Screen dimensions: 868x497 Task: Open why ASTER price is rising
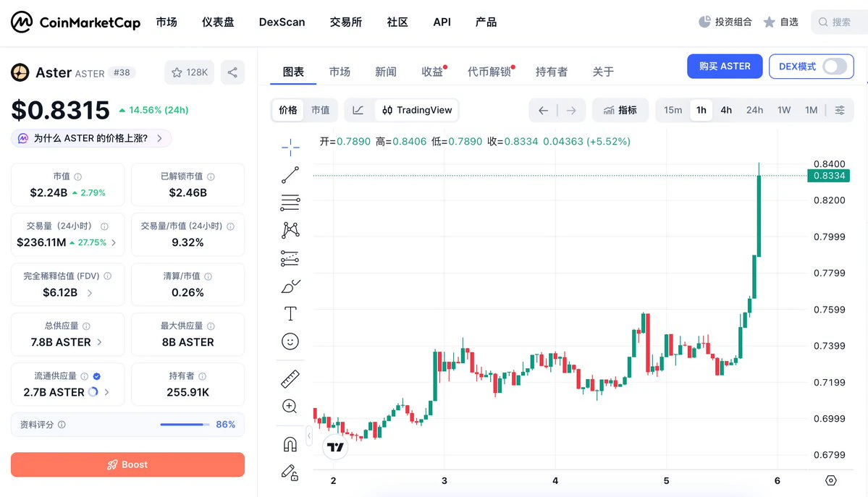pos(91,138)
